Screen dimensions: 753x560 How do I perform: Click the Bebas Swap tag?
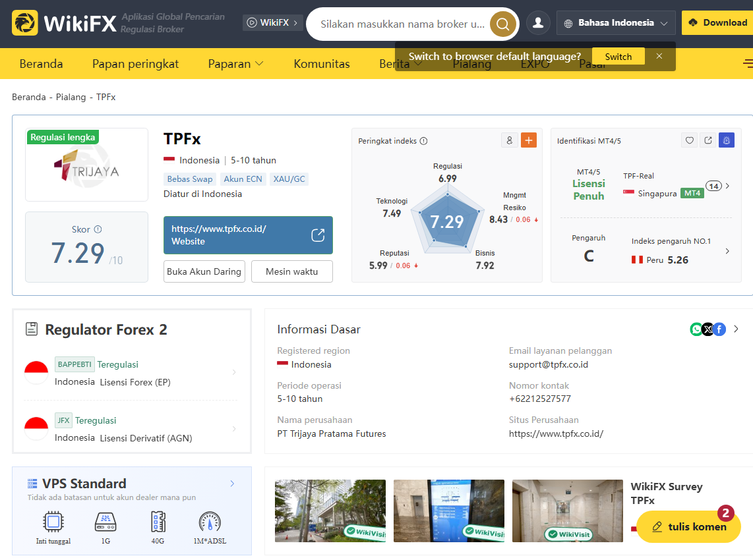pyautogui.click(x=190, y=179)
